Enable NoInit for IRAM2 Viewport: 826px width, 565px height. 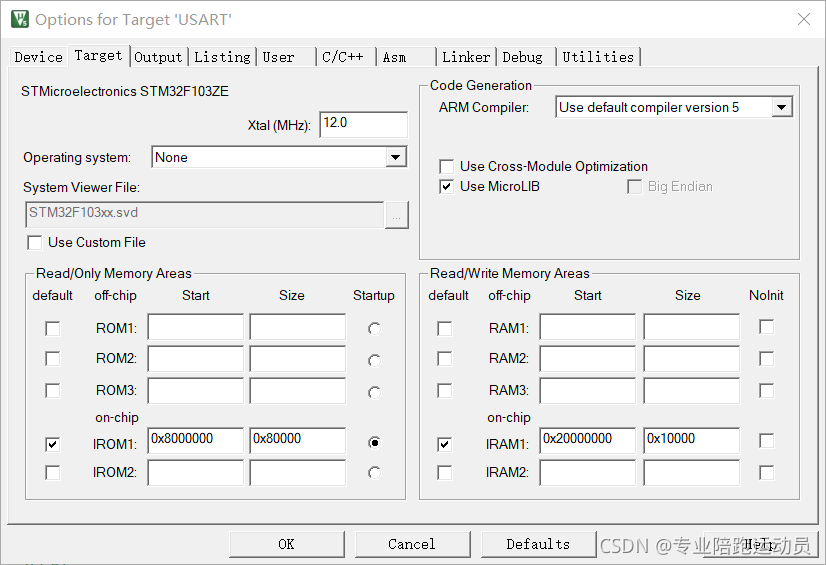[x=766, y=472]
